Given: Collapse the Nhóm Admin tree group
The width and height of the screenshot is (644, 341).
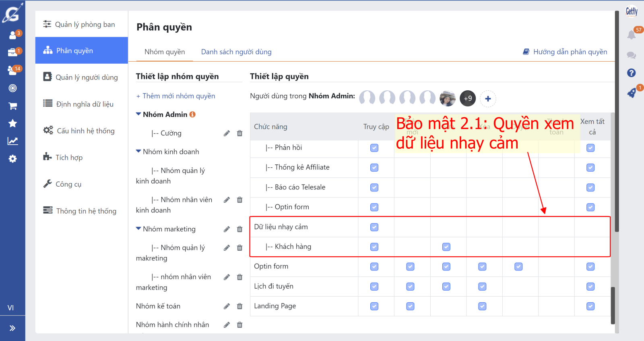Looking at the screenshot, I should [x=138, y=114].
